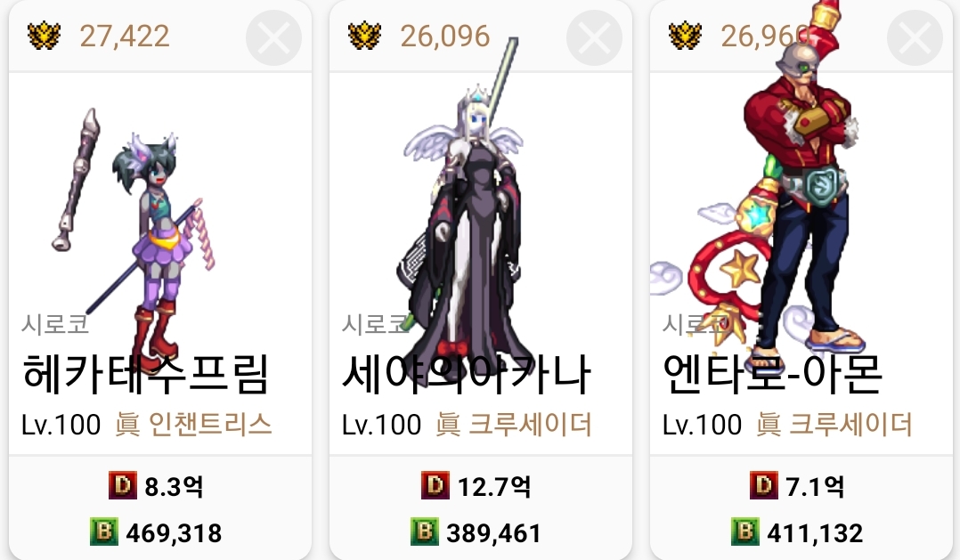The height and width of the screenshot is (560, 960).
Task: Open the 헤카테수프림 character name
Action: pyautogui.click(x=145, y=374)
